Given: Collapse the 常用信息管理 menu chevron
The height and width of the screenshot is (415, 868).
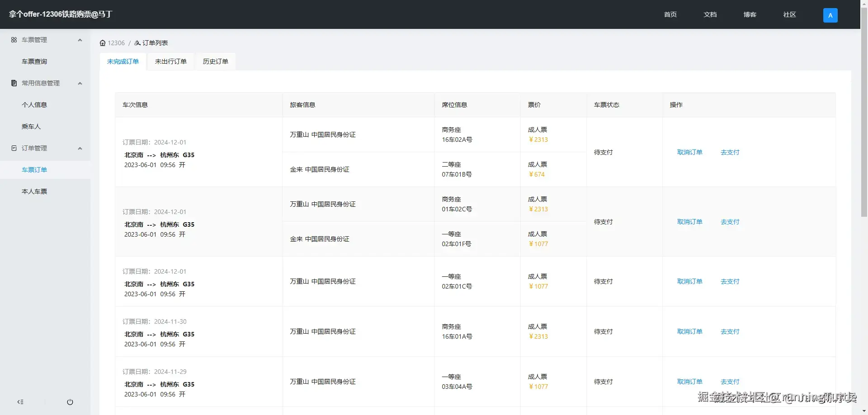Looking at the screenshot, I should pyautogui.click(x=80, y=83).
